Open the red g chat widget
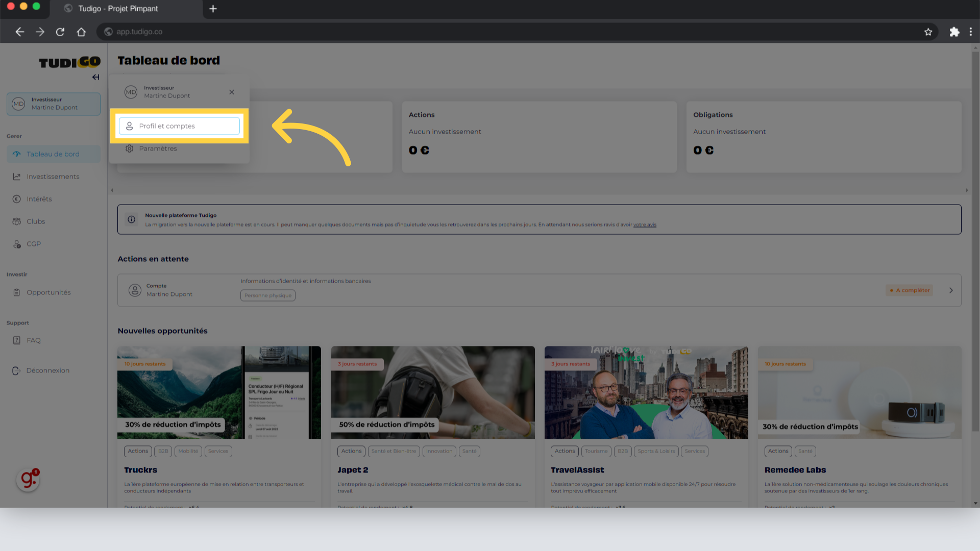Viewport: 980px width, 551px height. coord(28,480)
